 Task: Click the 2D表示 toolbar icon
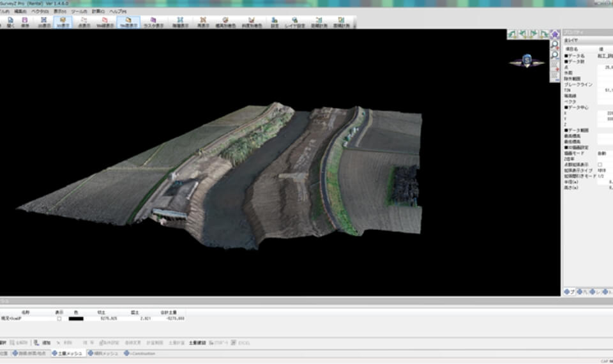[44, 22]
